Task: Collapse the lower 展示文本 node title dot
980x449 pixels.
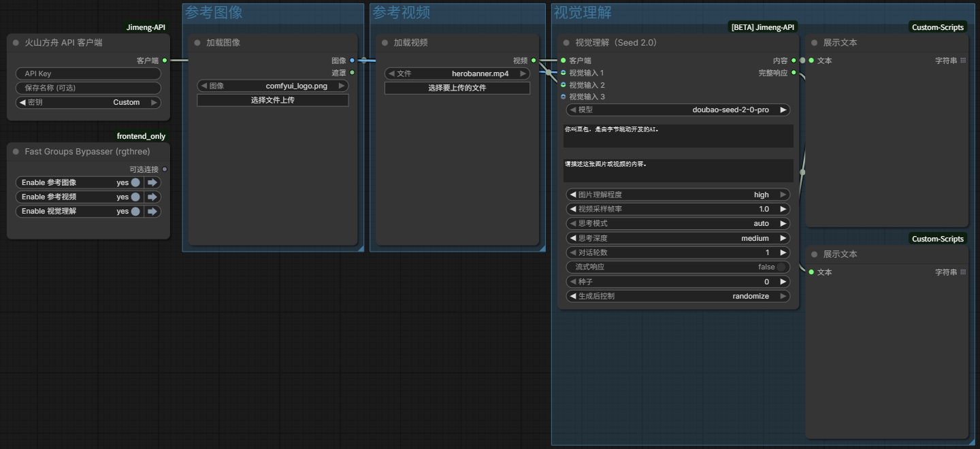Action: pyautogui.click(x=814, y=254)
